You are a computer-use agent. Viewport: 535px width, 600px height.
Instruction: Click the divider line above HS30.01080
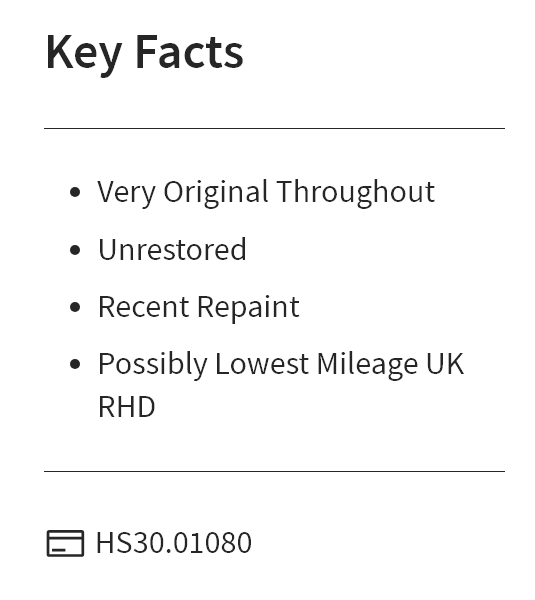[274, 471]
